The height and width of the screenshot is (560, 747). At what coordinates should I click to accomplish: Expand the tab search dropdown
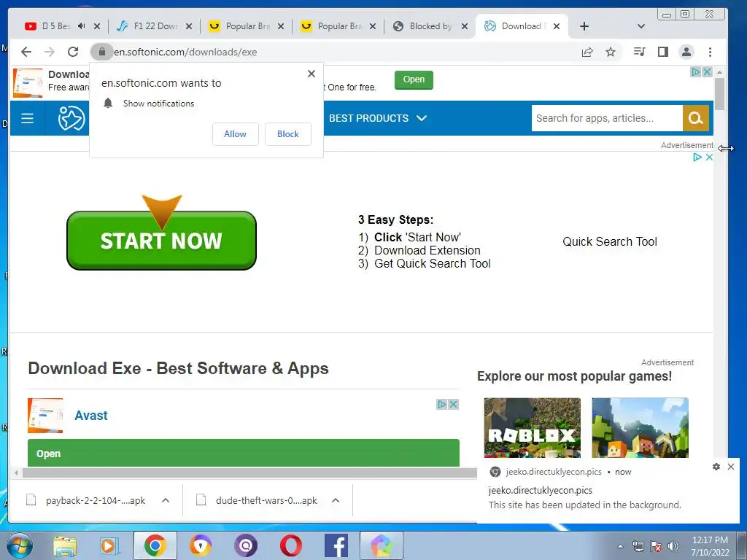tap(640, 26)
